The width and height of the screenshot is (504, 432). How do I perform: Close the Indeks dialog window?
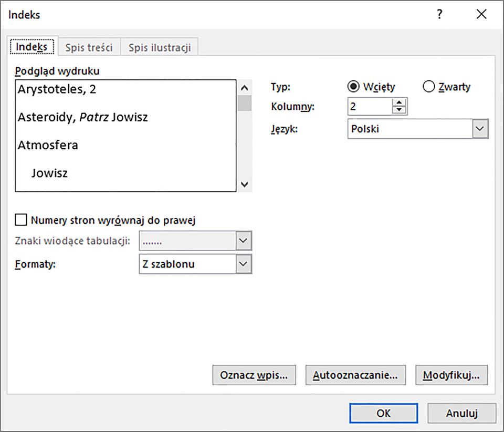(x=481, y=15)
